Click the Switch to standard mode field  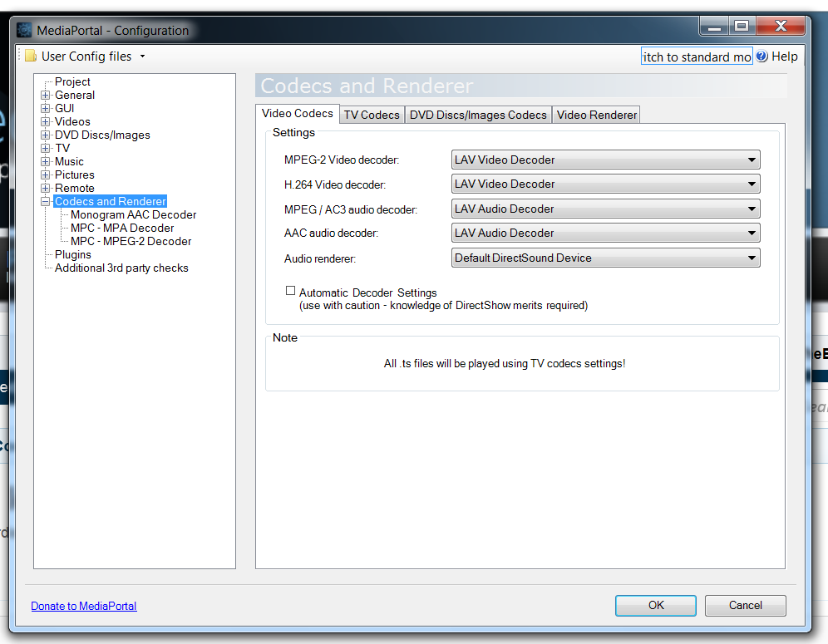click(x=697, y=57)
